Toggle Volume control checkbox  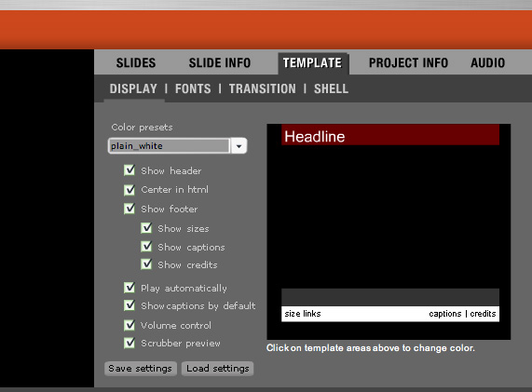[130, 325]
